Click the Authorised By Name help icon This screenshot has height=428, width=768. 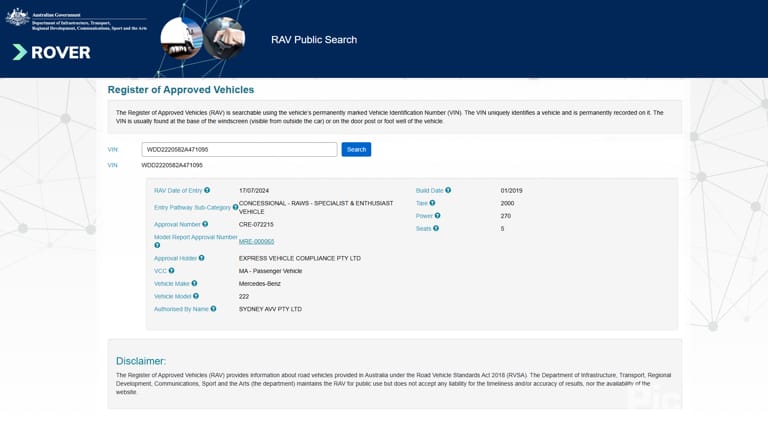pos(214,309)
